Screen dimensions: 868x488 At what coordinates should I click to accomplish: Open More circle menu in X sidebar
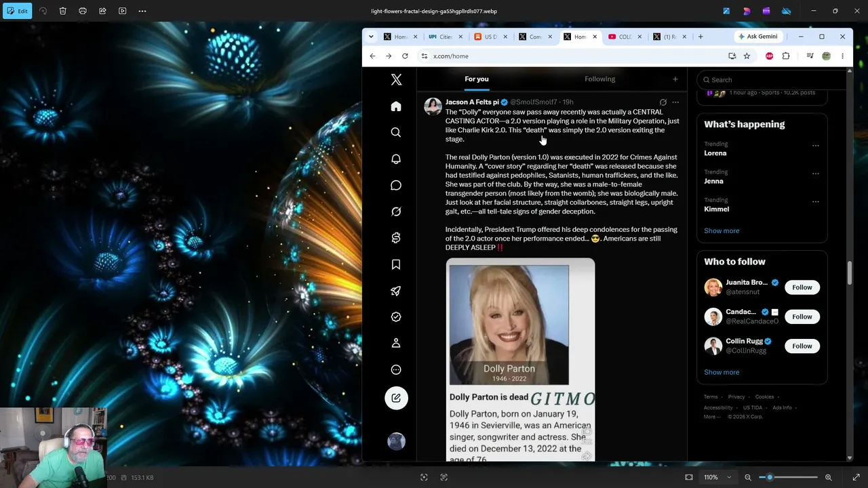click(x=396, y=369)
